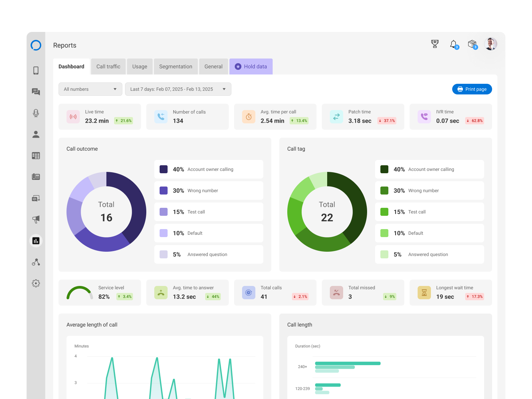Viewport: 532px width, 399px height.
Task: Select the Hold data tab
Action: pyautogui.click(x=251, y=66)
